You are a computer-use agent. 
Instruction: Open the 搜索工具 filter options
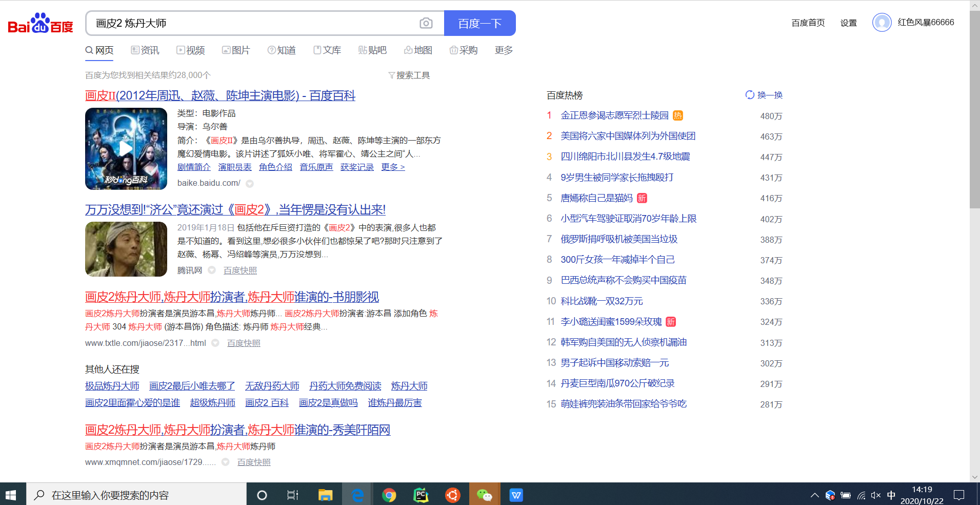[x=409, y=75]
